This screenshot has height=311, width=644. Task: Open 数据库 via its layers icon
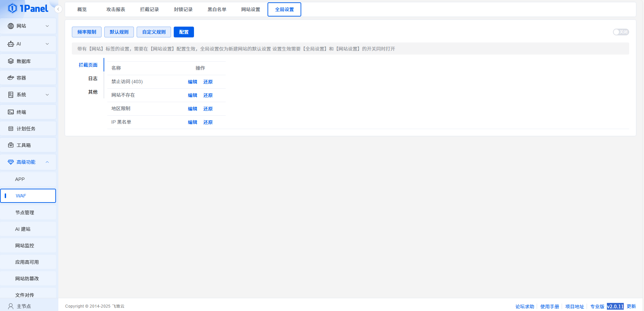(11, 61)
